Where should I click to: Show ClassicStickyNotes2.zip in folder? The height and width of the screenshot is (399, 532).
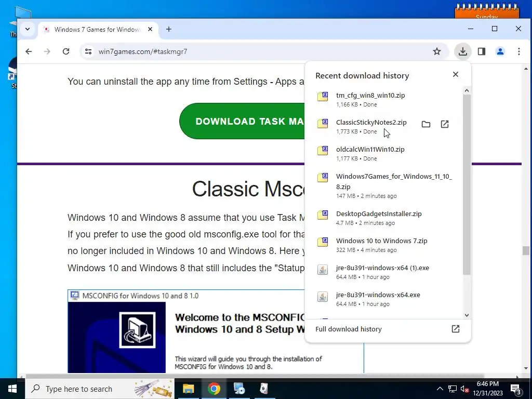coord(426,124)
